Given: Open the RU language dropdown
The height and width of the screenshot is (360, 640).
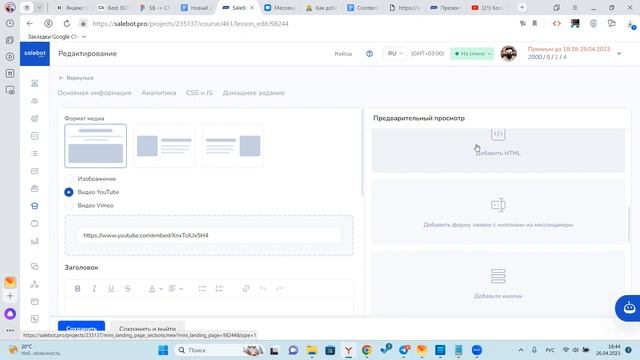Looking at the screenshot, I should click(395, 53).
